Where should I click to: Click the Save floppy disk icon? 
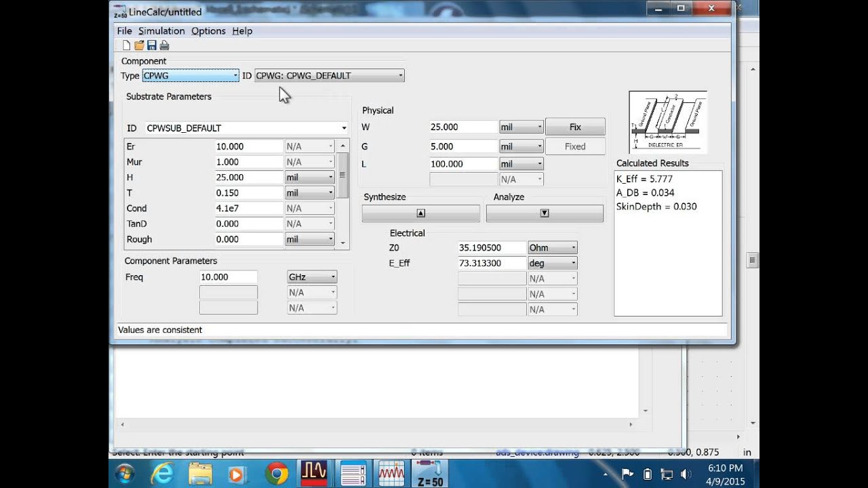[152, 45]
